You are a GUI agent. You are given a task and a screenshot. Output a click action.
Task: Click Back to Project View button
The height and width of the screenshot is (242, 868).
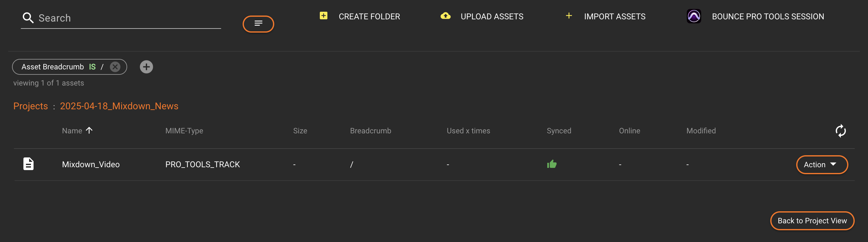pos(812,221)
